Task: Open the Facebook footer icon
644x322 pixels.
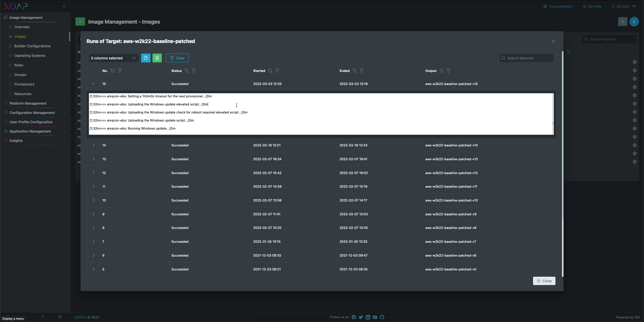Action: [x=354, y=317]
